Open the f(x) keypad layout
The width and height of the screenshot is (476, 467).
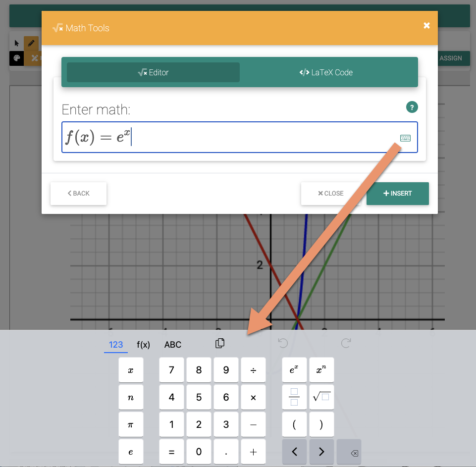[x=143, y=344]
